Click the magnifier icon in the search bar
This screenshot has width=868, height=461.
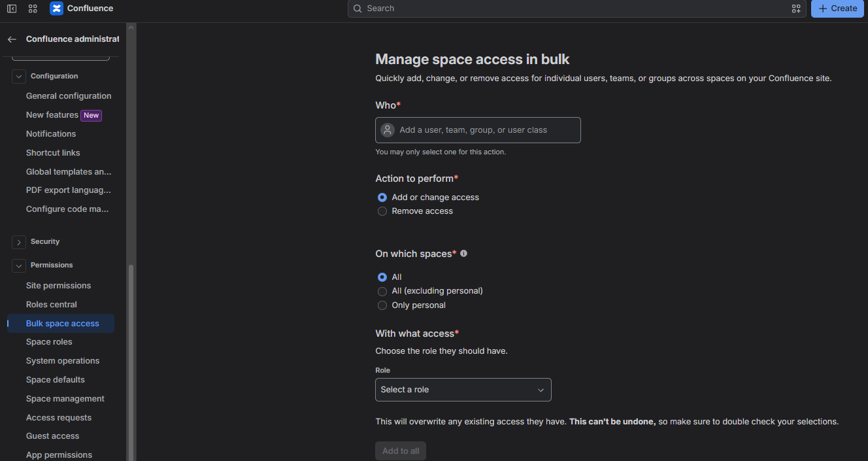pyautogui.click(x=358, y=9)
